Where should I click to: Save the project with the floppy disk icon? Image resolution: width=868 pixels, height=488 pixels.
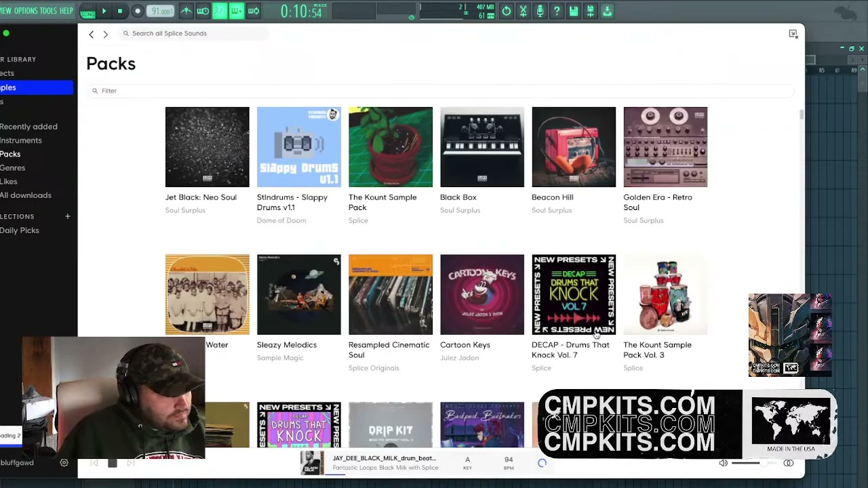tap(574, 11)
